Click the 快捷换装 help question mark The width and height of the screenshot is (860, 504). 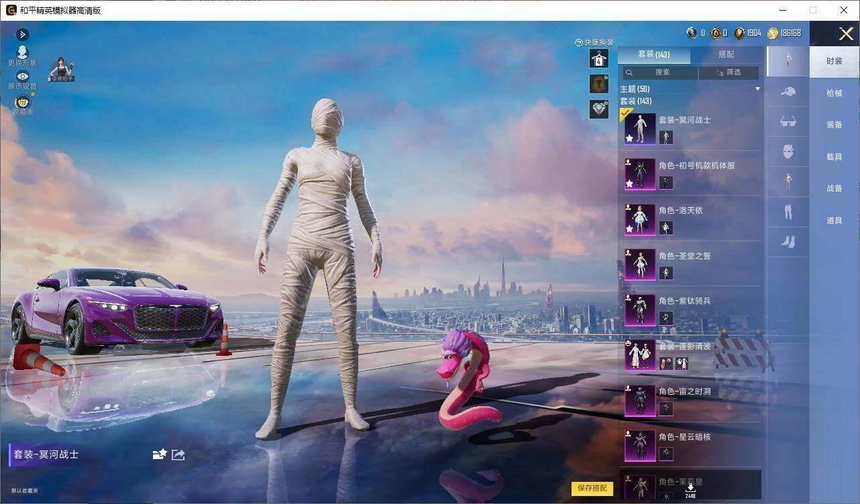click(x=579, y=42)
